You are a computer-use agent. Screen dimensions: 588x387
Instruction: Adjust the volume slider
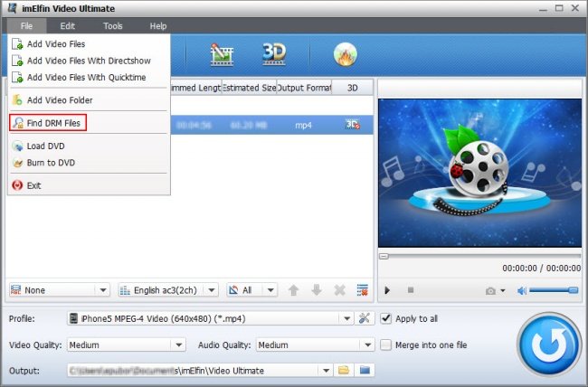554,290
